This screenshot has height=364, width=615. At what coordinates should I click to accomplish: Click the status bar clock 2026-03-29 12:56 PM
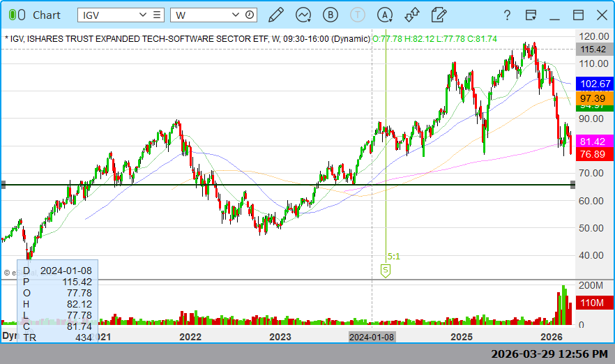(549, 354)
